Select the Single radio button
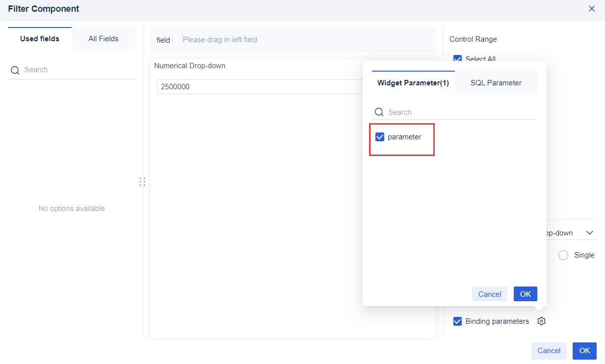The height and width of the screenshot is (364, 605). [563, 255]
